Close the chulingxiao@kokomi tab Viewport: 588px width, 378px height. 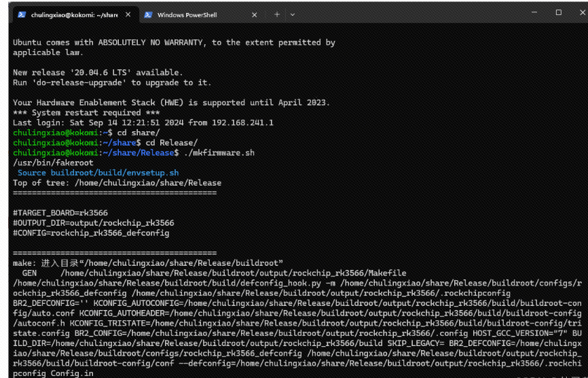(x=128, y=14)
